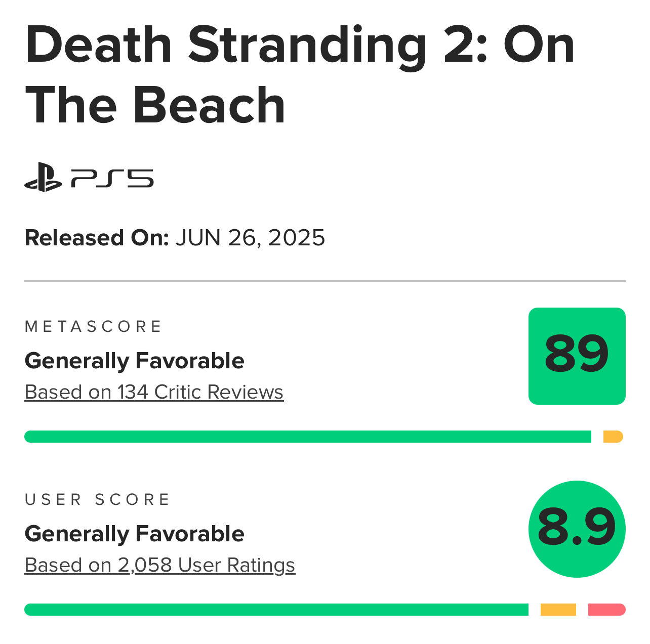This screenshot has height=644, width=650.
Task: Select green positive segment of critic review bar
Action: click(x=308, y=437)
